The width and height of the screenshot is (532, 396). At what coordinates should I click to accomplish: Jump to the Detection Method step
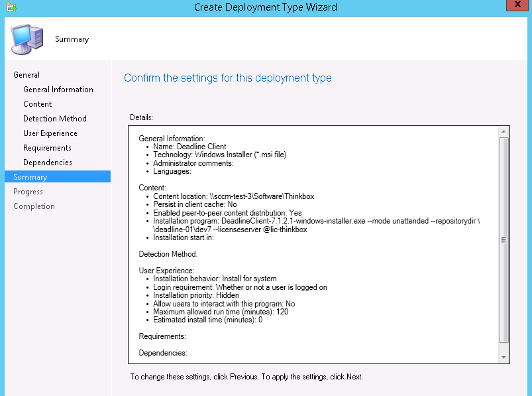pos(55,119)
